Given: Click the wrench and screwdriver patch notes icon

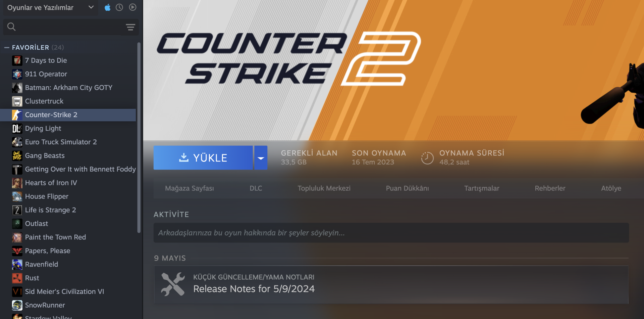Looking at the screenshot, I should (x=173, y=284).
